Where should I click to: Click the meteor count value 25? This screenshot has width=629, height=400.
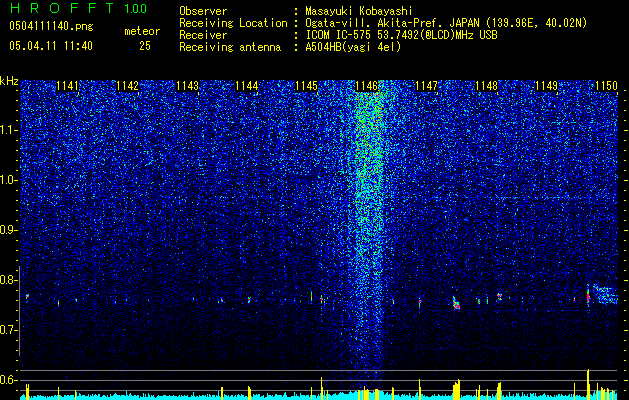coord(145,46)
